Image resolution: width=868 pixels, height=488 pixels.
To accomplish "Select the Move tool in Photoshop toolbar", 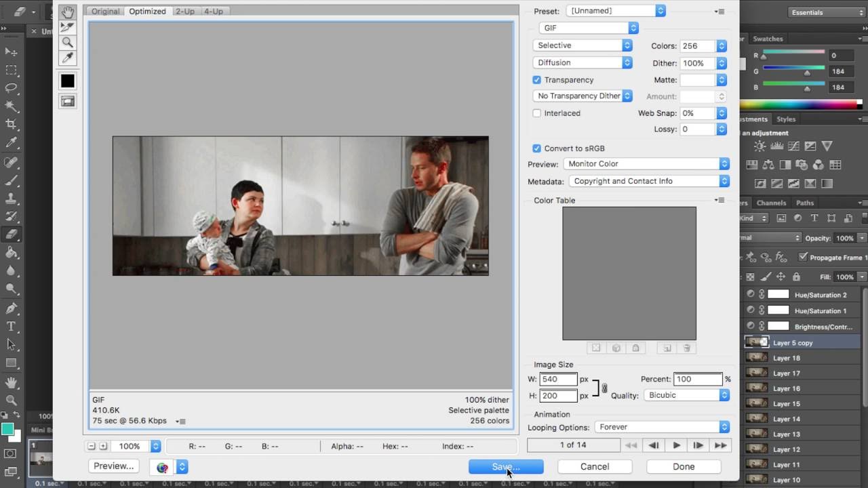I will tap(11, 52).
